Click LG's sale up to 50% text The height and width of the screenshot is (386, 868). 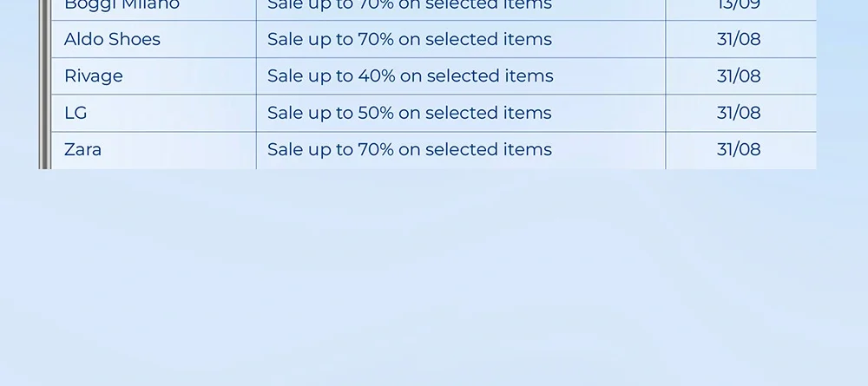coord(409,113)
